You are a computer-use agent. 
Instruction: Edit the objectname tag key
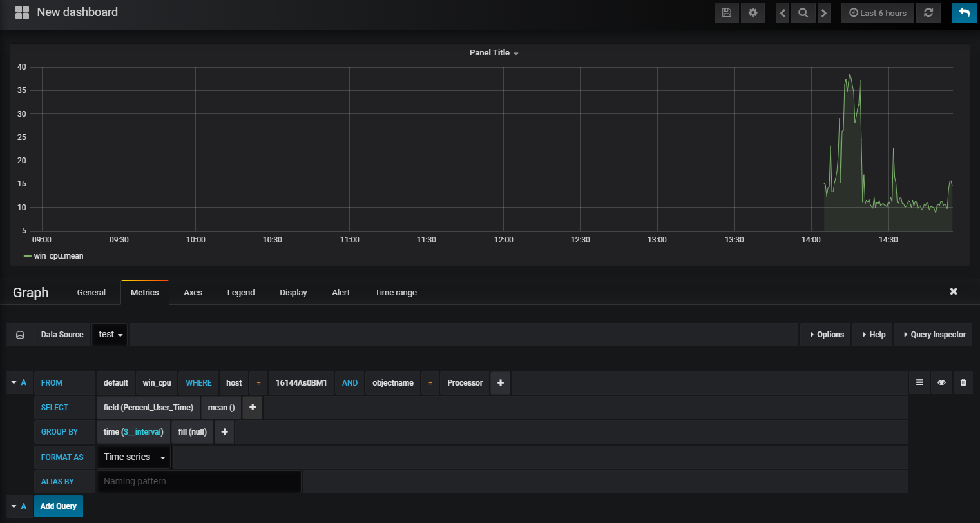[393, 382]
